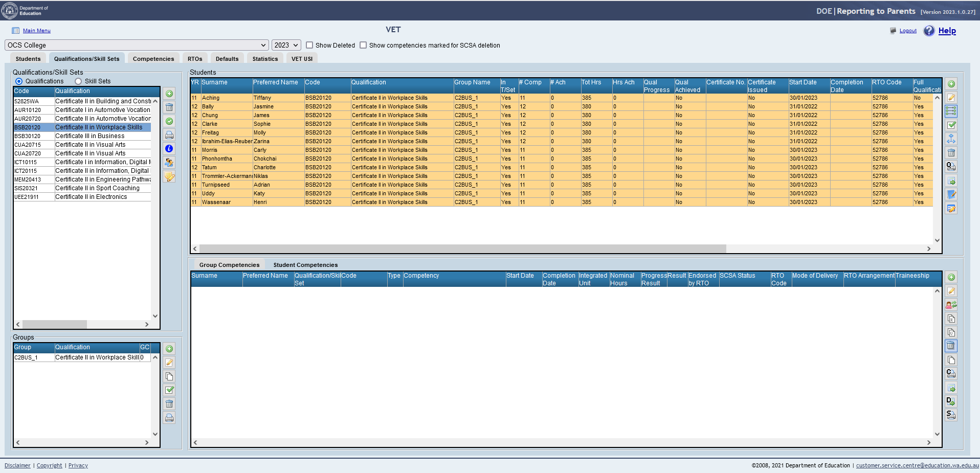Tick Show competencies marked for SCSA deletion
Image resolution: width=980 pixels, height=473 pixels.
point(363,45)
